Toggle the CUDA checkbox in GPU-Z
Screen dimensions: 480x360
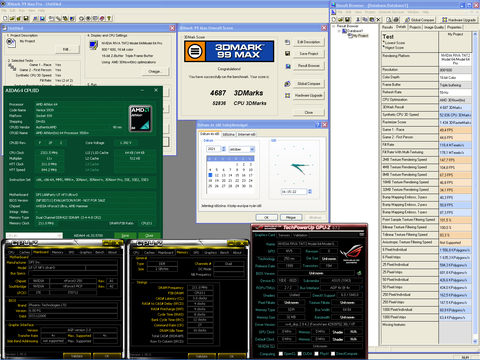pos(300,354)
